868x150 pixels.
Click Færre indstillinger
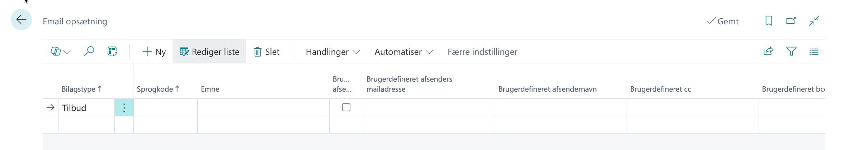point(482,52)
